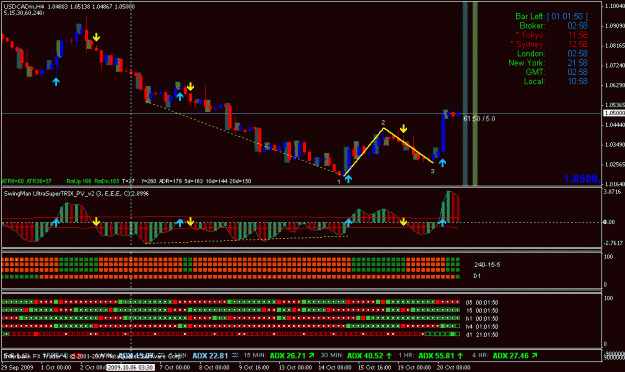Click the diagonal arrow beside ADX 26.71
Image resolution: width=625 pixels, height=372 pixels.
click(x=311, y=355)
